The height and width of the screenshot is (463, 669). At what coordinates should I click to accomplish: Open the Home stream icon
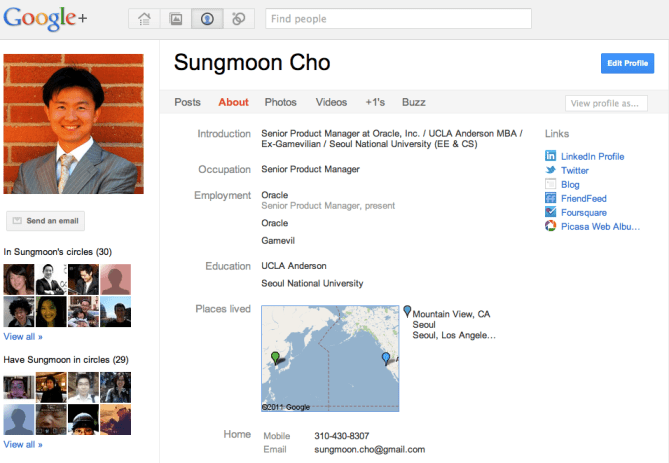pos(144,19)
